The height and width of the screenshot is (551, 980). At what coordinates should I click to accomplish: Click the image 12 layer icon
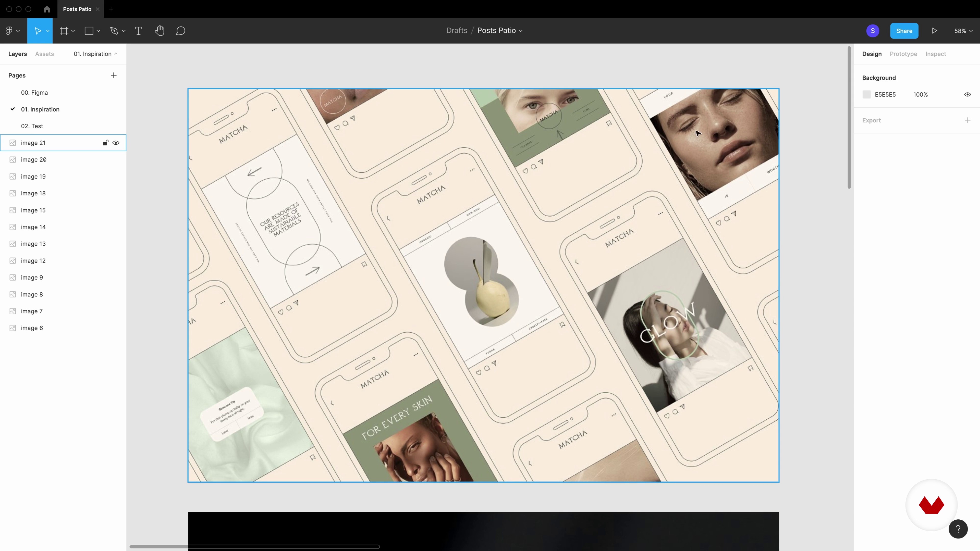pos(13,261)
